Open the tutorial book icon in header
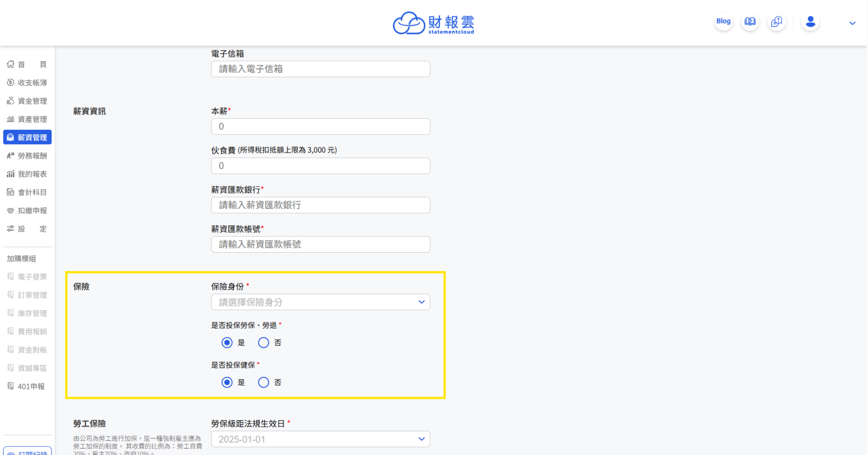The height and width of the screenshot is (455, 868). [x=750, y=21]
